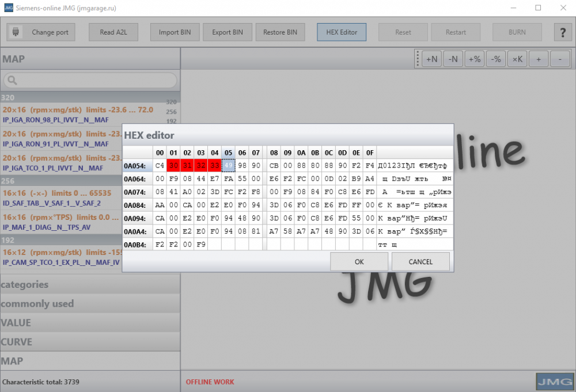The height and width of the screenshot is (392, 576).
Task: Minimize the Siemens-online JMG window
Action: (513, 7)
